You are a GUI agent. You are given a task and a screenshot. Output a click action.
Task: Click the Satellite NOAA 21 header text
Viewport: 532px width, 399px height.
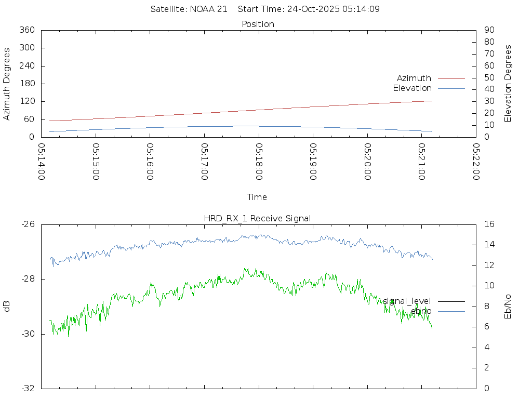(x=189, y=9)
